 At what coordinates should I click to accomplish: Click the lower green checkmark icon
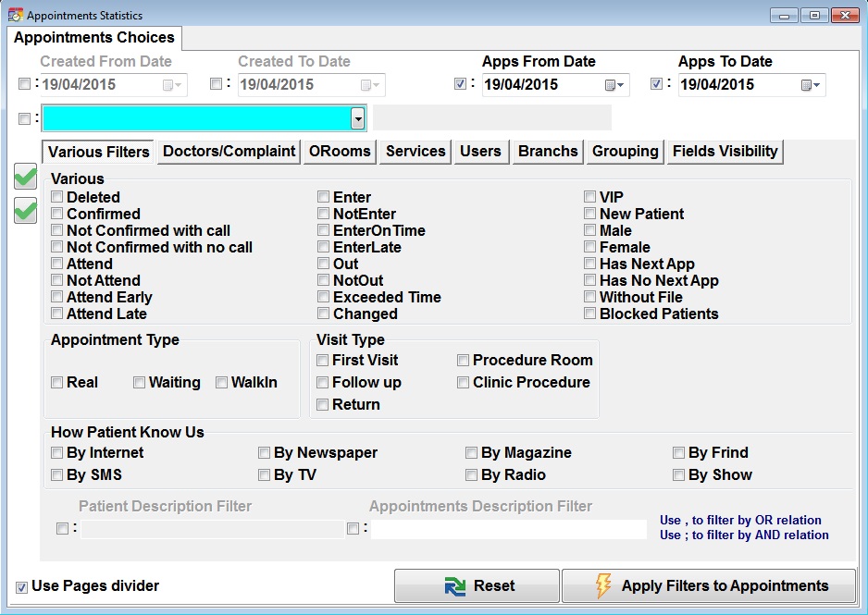pyautogui.click(x=26, y=211)
